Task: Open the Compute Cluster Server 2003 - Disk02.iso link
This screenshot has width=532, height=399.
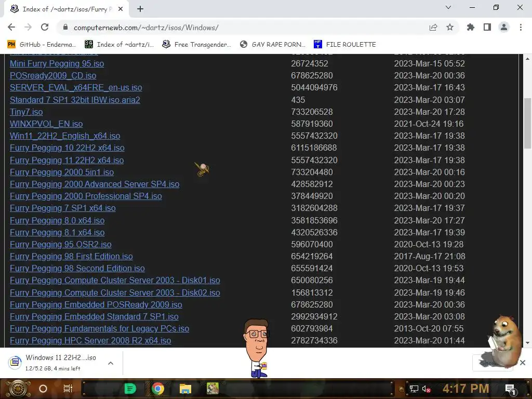Action: coord(115,292)
